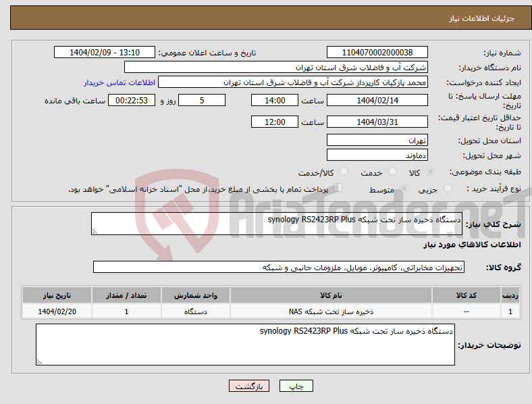Select the خدمت radio button

click(392, 172)
